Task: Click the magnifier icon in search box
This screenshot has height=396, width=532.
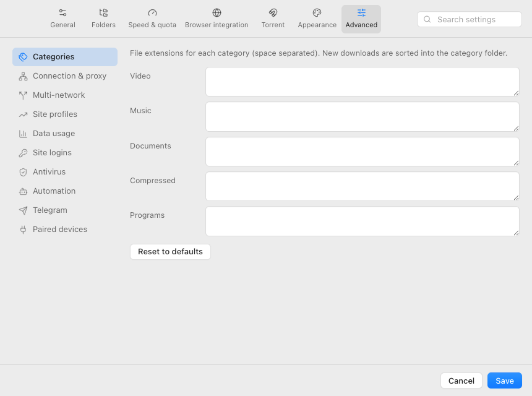Action: click(x=427, y=19)
